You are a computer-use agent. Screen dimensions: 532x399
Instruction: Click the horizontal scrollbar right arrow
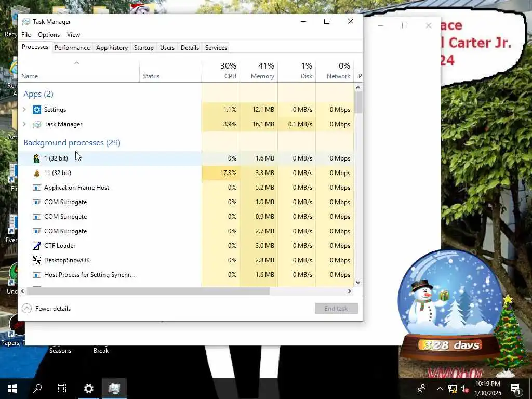[350, 291]
